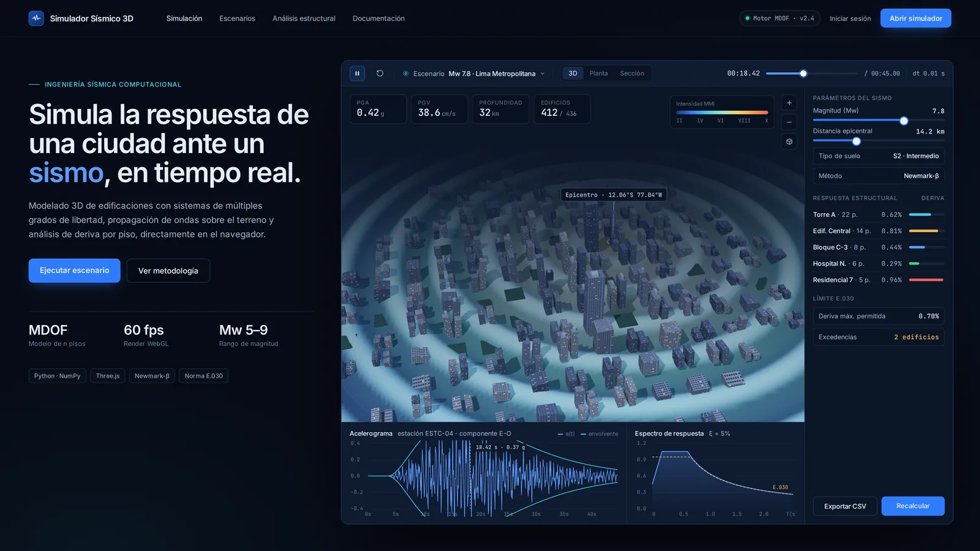Viewport: 980px width, 551px height.
Task: Click the Motor MDOF status badge
Action: pyautogui.click(x=779, y=18)
